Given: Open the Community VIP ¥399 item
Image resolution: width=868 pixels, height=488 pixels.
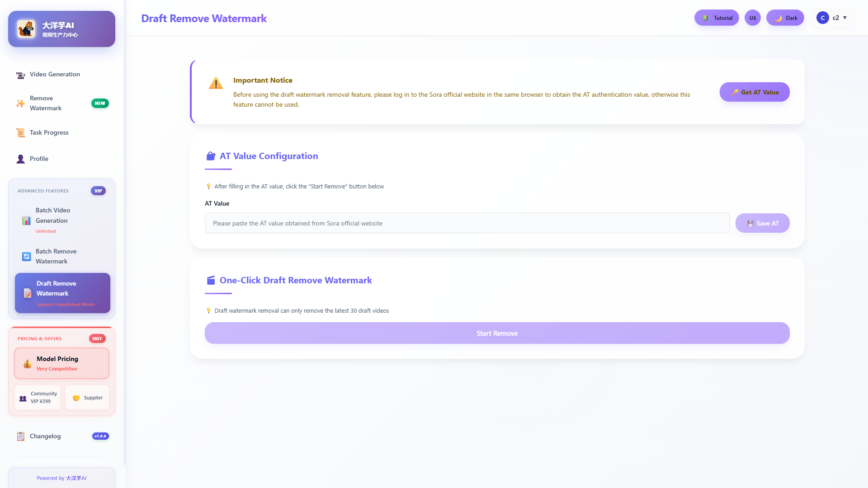Looking at the screenshot, I should (x=38, y=398).
